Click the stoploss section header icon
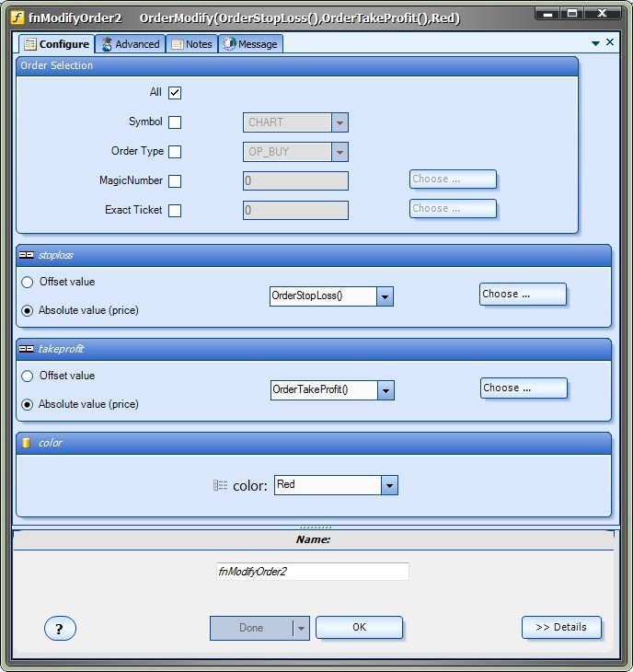Screen dimensions: 633x672 point(26,255)
